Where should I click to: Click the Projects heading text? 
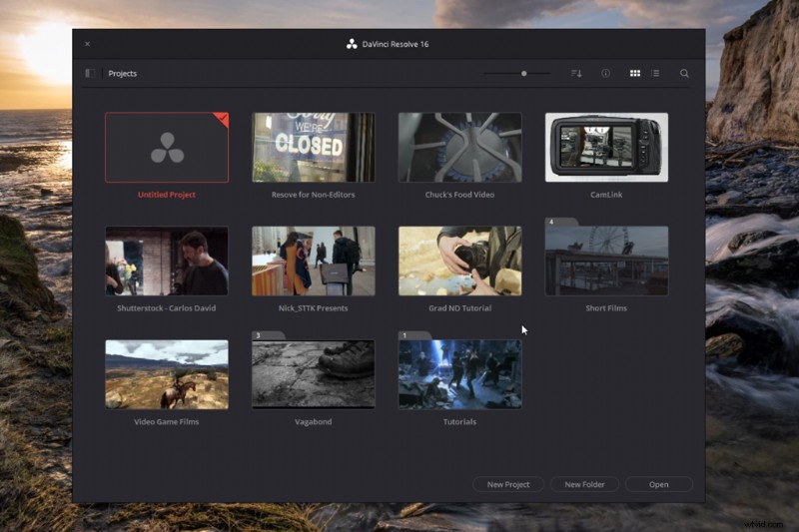coord(122,73)
